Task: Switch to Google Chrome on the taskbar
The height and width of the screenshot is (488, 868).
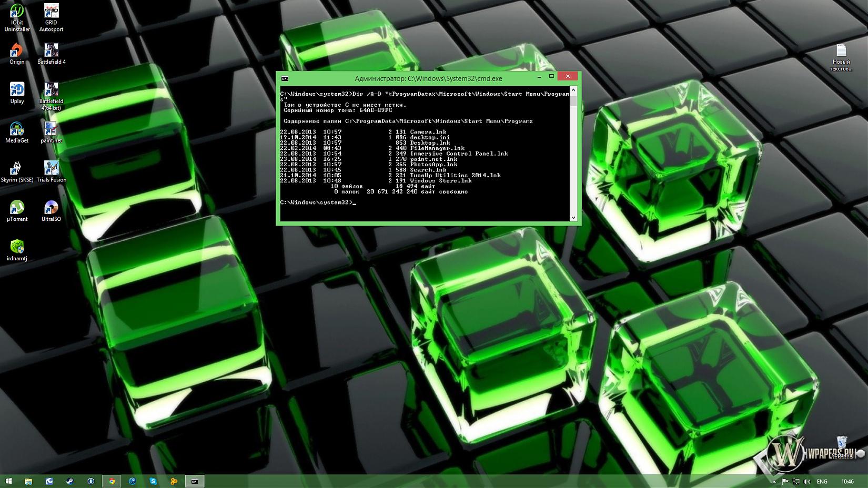Action: [x=112, y=481]
